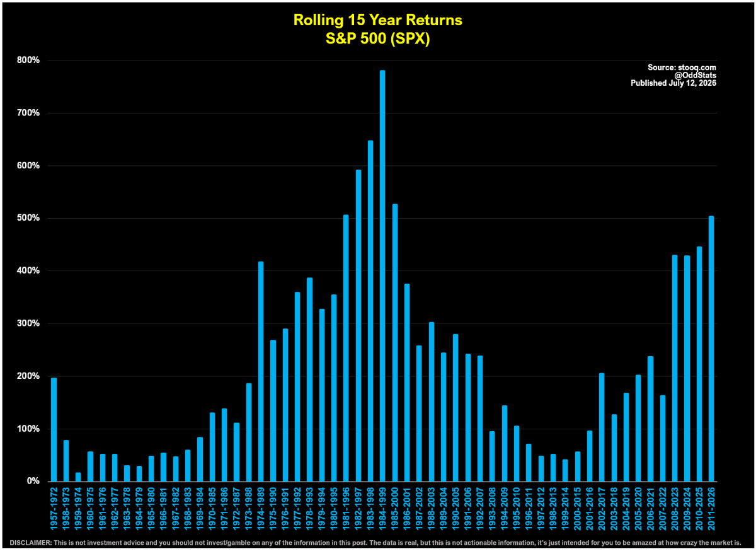Select the bar for 1994-2009

pos(505,444)
